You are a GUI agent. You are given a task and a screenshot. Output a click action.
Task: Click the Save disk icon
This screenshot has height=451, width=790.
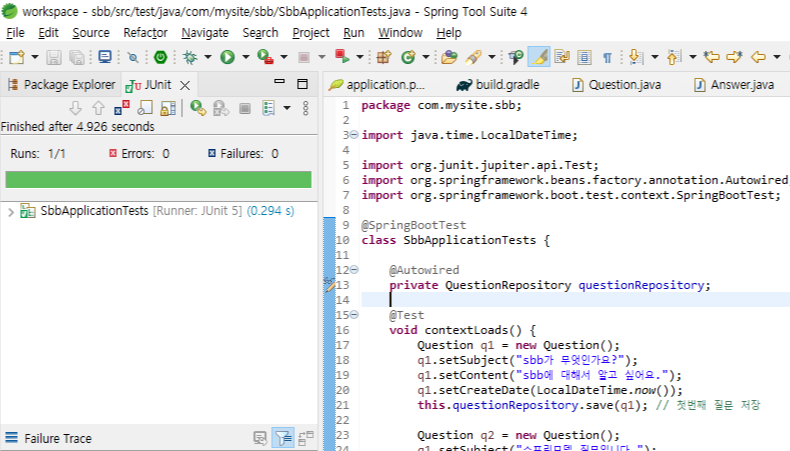pyautogui.click(x=54, y=57)
